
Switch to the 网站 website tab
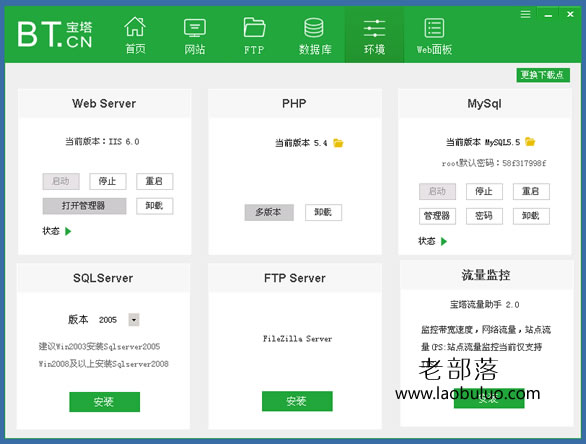point(195,36)
